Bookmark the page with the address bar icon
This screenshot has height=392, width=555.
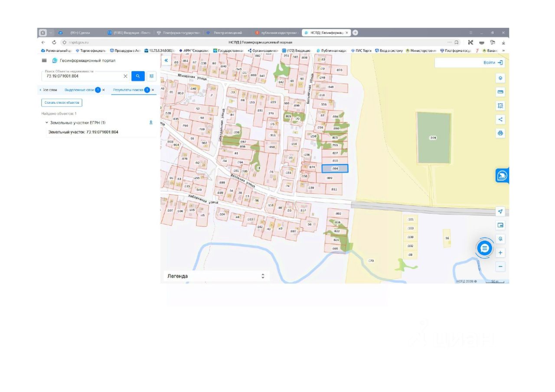click(x=457, y=42)
